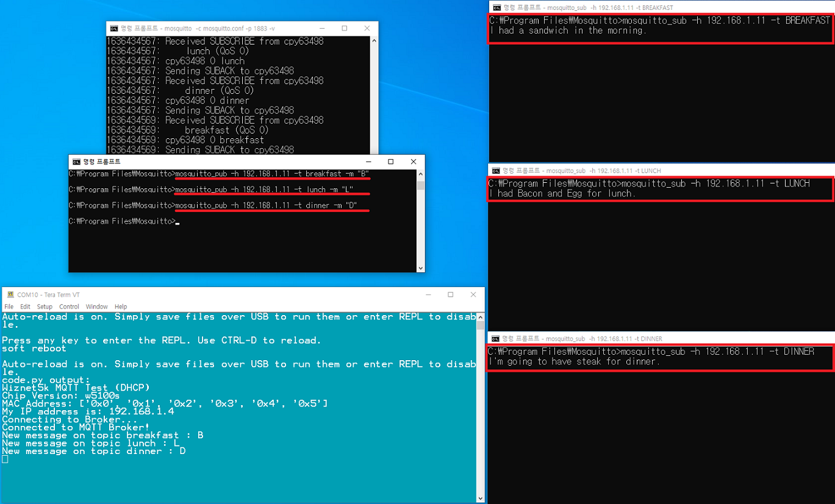This screenshot has width=835, height=504.
Task: Click 'Connected to MQTT Broker!' line in Tera Term
Action: pos(76,427)
